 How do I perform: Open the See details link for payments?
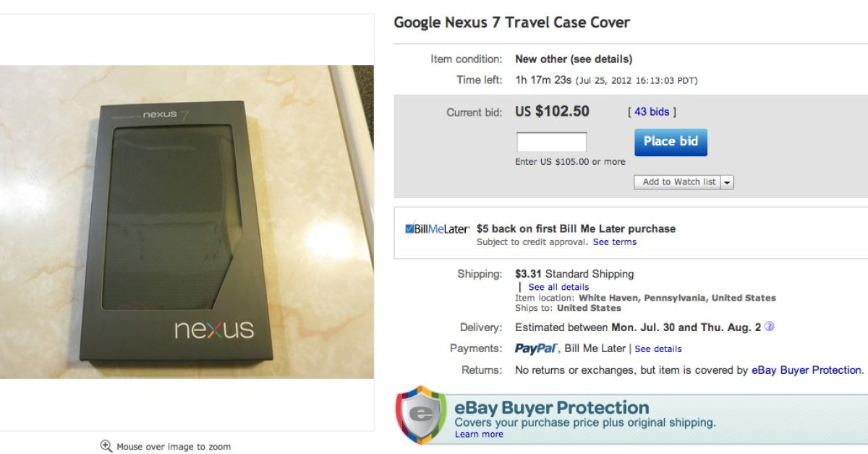coord(658,348)
